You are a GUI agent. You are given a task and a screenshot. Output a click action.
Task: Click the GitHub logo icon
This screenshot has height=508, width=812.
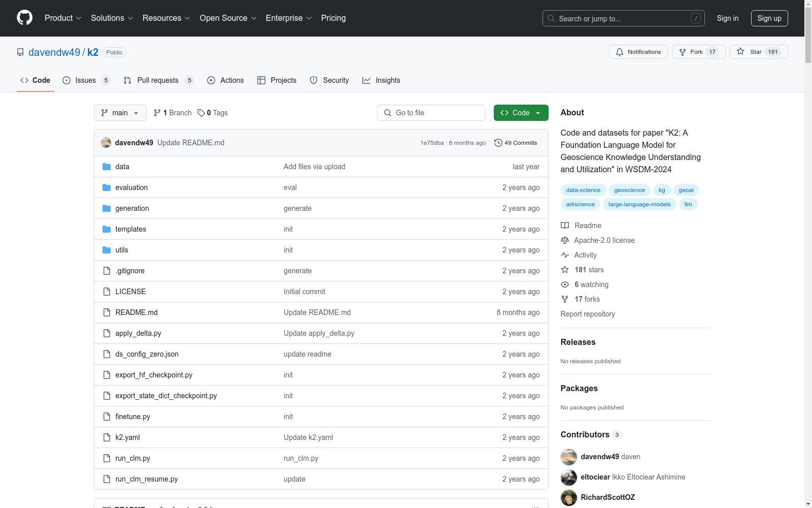click(24, 18)
